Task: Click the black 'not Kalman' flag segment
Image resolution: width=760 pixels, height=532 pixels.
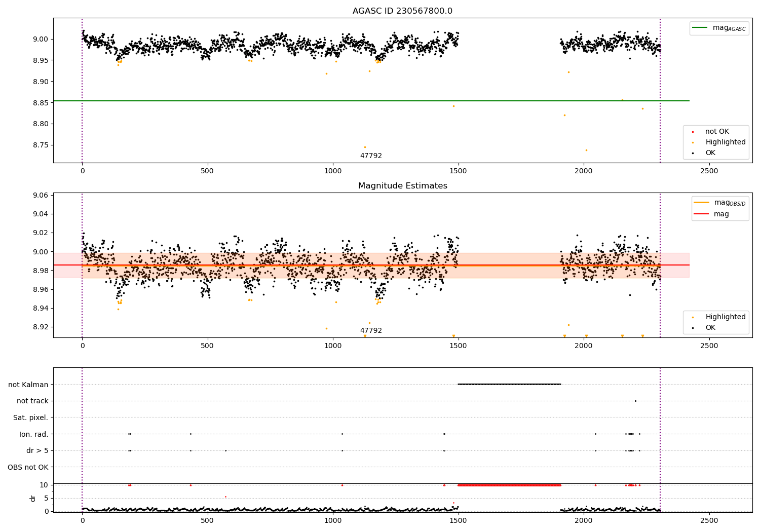Action: click(509, 384)
